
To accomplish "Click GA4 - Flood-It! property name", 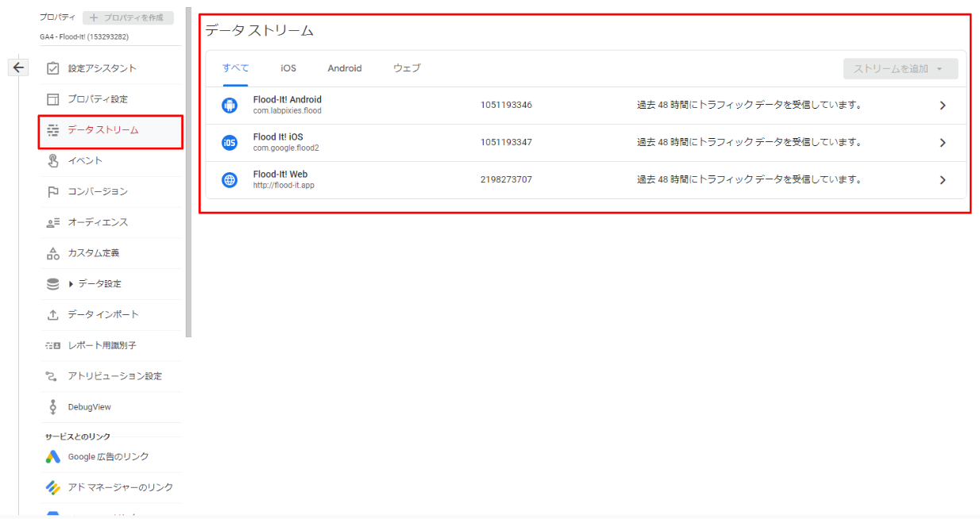I will coord(84,37).
